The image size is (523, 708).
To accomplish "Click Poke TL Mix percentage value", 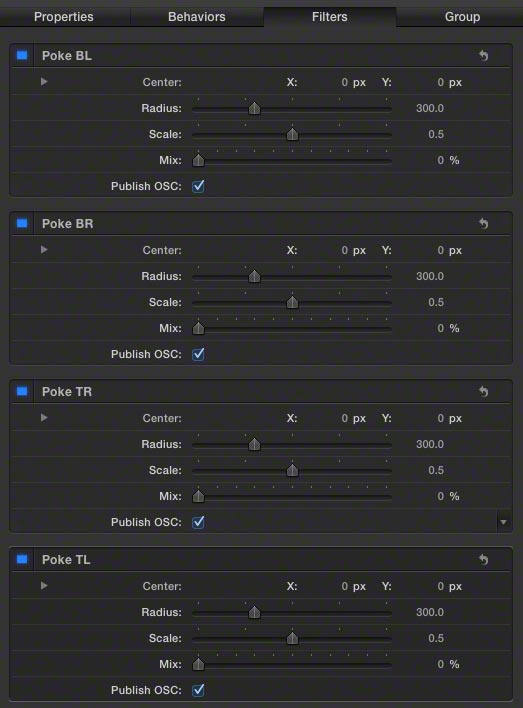I will [440, 664].
